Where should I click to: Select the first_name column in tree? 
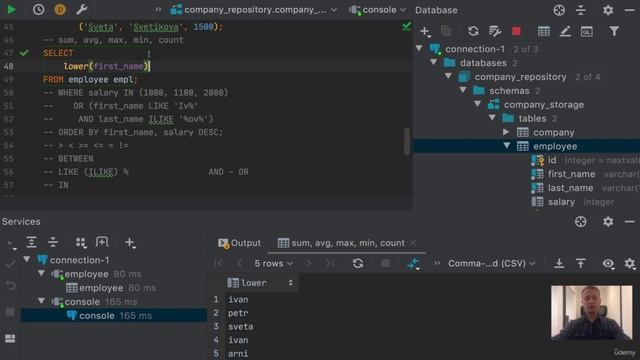(x=571, y=174)
